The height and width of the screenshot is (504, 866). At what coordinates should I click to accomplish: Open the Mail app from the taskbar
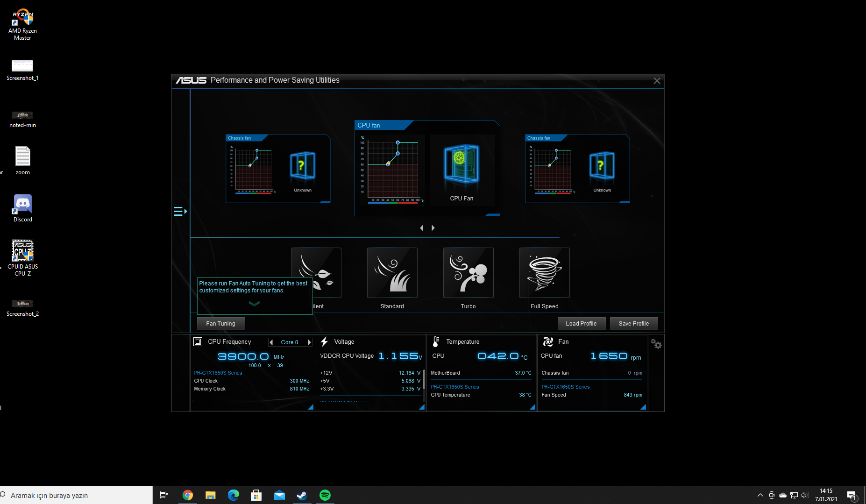tap(279, 495)
